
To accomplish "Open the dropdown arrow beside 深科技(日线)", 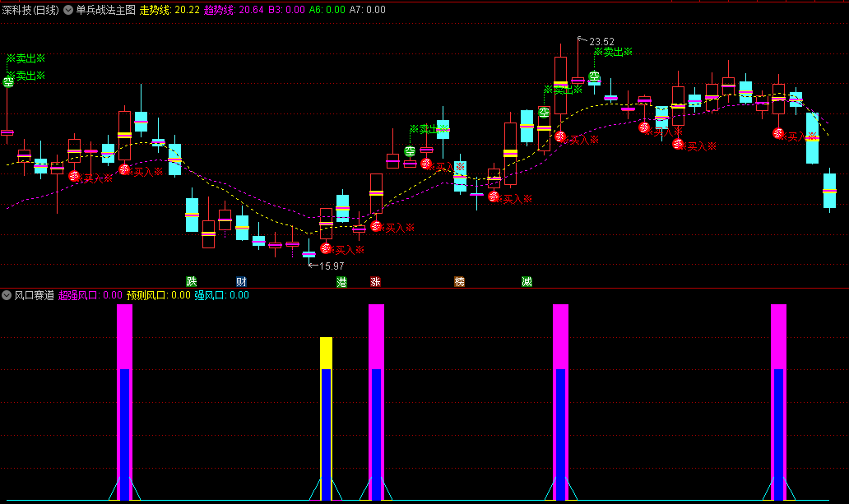I will click(x=68, y=10).
